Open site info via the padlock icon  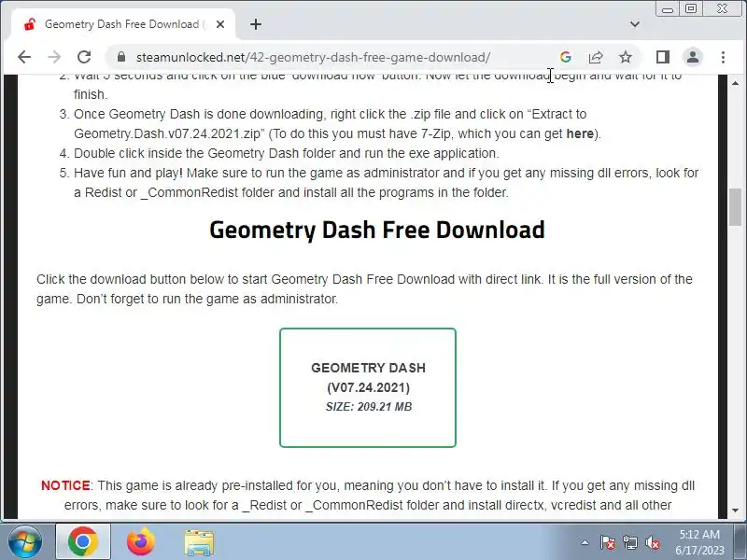point(121,57)
